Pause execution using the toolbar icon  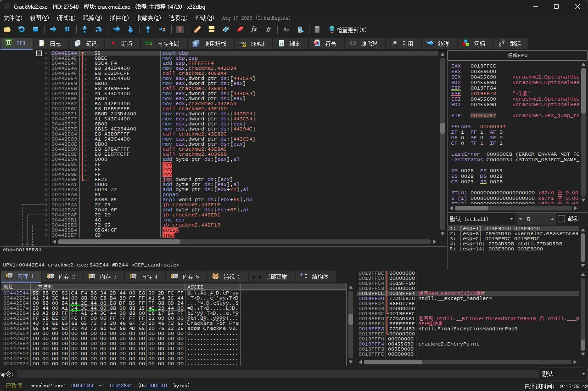click(x=67, y=29)
